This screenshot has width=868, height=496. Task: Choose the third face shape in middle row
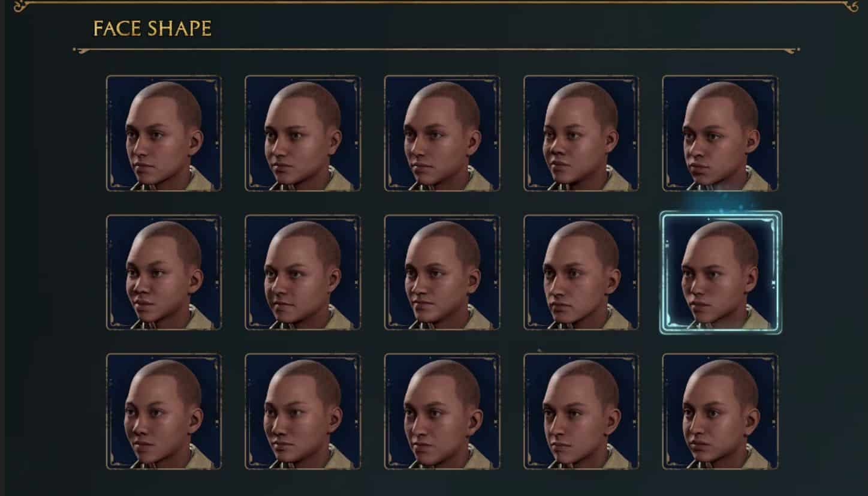442,272
